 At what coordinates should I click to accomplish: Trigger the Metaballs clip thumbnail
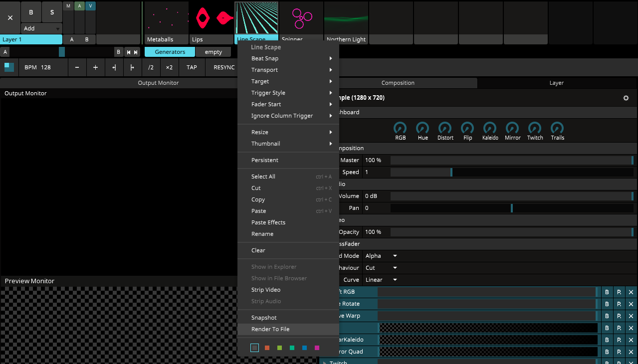pos(167,18)
